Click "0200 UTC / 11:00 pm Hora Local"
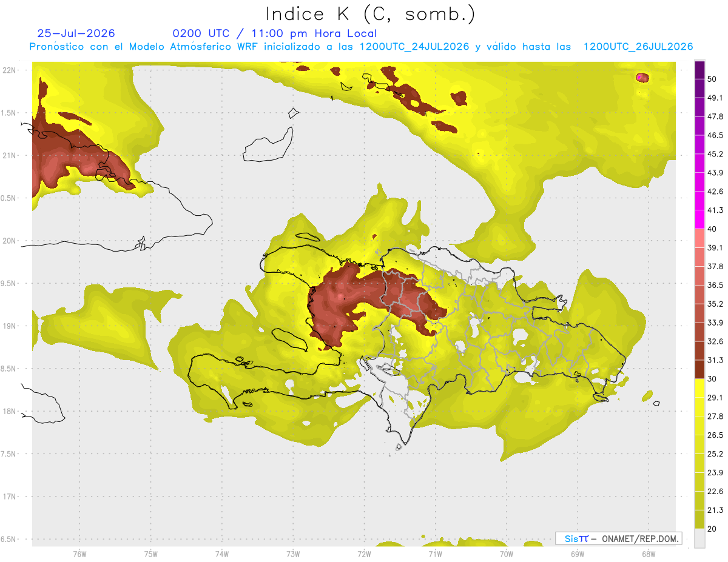Image resolution: width=728 pixels, height=562 pixels. point(274,33)
